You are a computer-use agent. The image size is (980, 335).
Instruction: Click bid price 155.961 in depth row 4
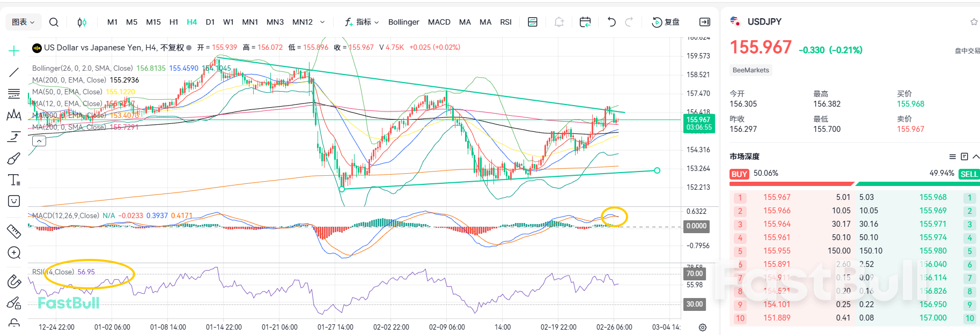[x=777, y=237]
